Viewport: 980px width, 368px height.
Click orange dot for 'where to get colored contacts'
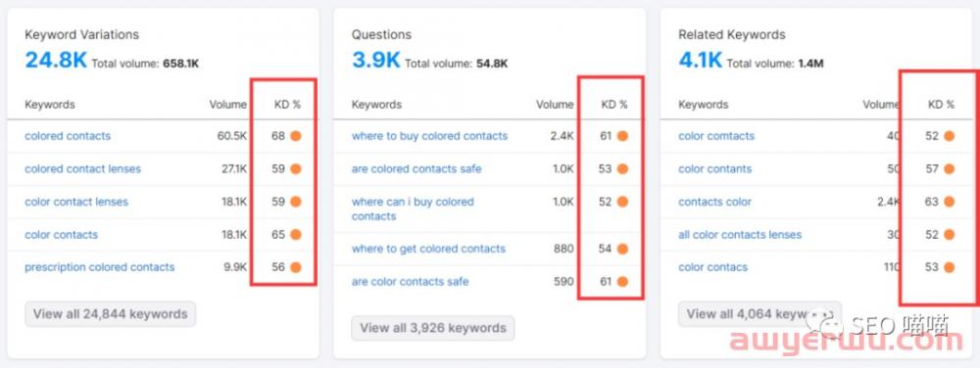click(x=622, y=249)
